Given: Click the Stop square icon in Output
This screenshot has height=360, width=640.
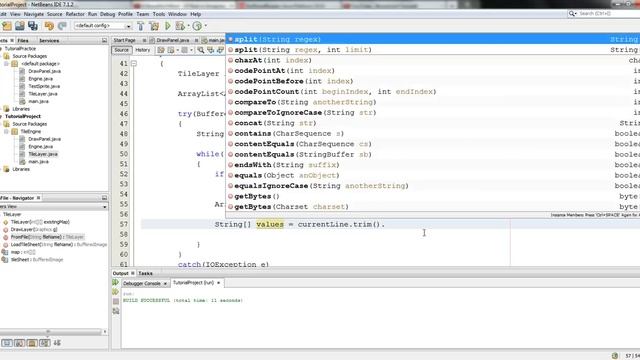Looking at the screenshot, I should click(116, 301).
